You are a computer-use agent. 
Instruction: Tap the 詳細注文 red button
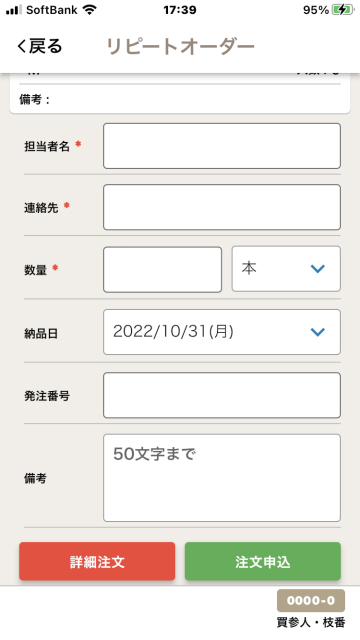97,561
